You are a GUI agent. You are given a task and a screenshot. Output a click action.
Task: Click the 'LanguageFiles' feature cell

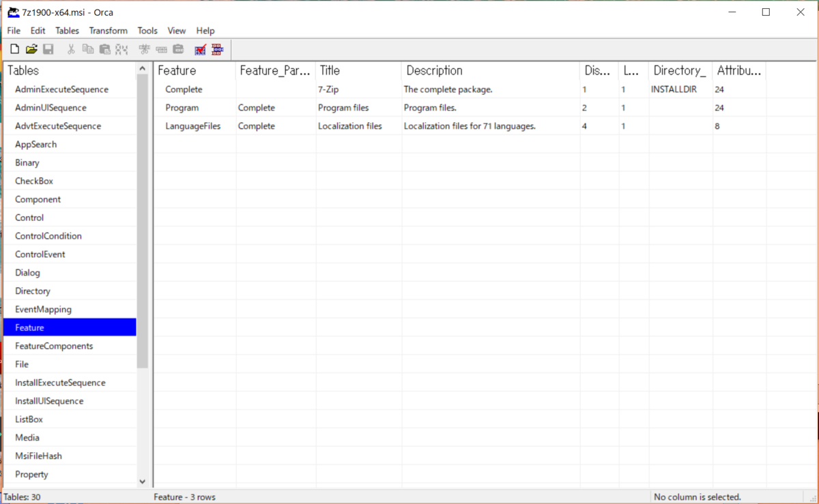coord(193,126)
